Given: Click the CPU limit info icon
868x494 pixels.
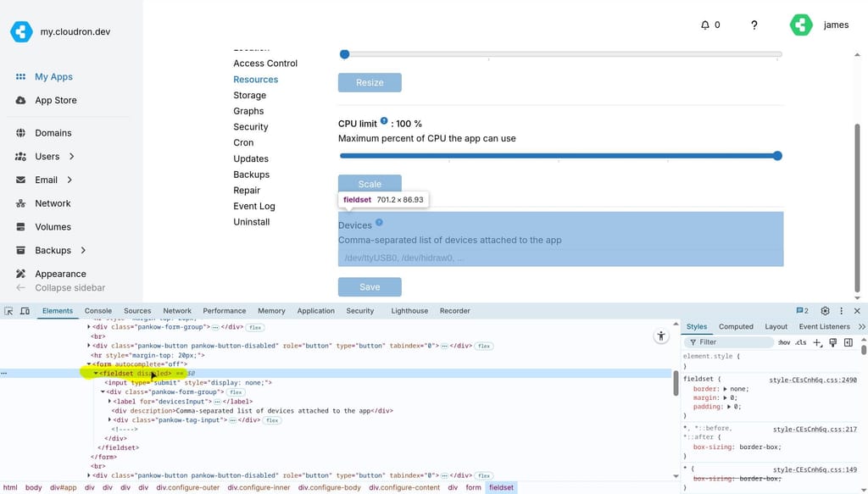Looking at the screenshot, I should click(x=384, y=122).
